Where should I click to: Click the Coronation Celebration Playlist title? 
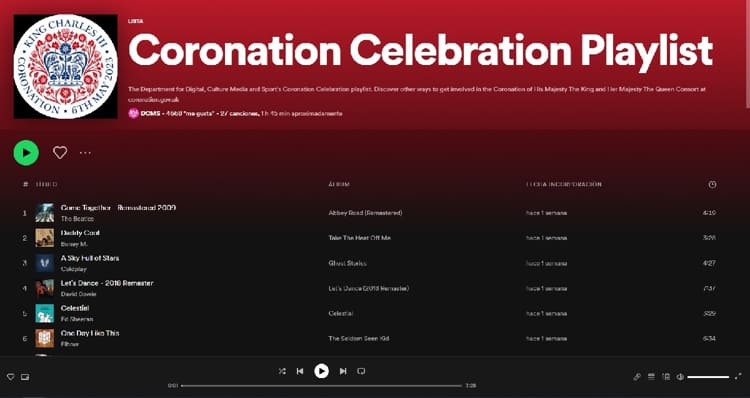[420, 51]
